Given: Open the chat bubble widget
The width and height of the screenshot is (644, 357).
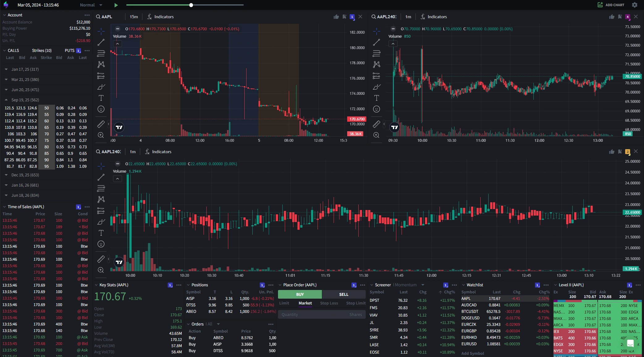Looking at the screenshot, I should [630, 343].
